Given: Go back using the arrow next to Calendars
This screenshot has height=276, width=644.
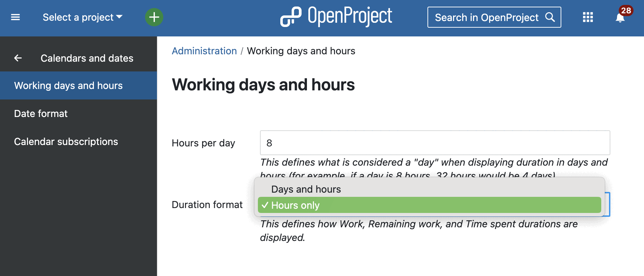Looking at the screenshot, I should tap(18, 58).
